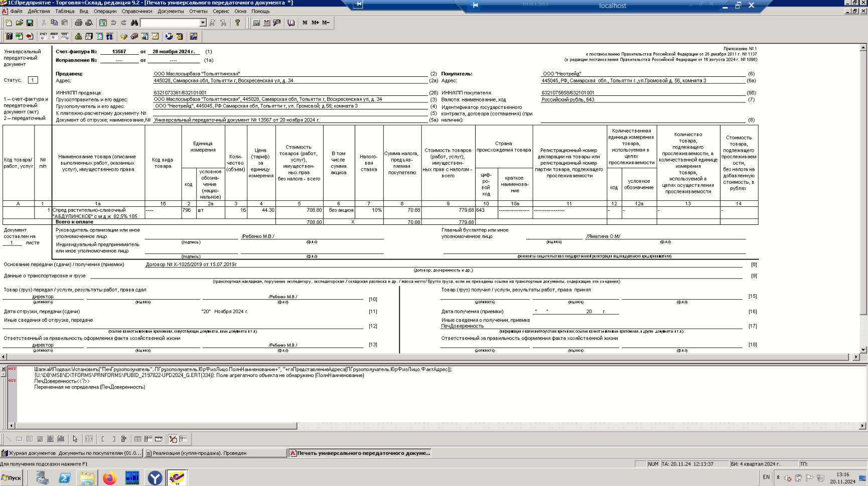Viewport: 868px width, 486px height.
Task: Click the Yandex browser taskbar icon
Action: coord(155,478)
